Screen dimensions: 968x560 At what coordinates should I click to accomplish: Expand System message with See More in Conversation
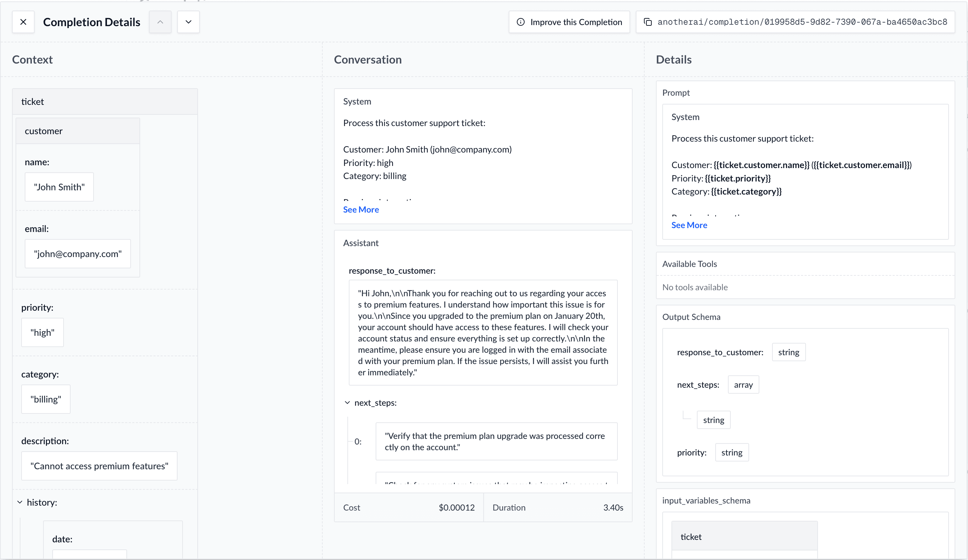(x=361, y=209)
